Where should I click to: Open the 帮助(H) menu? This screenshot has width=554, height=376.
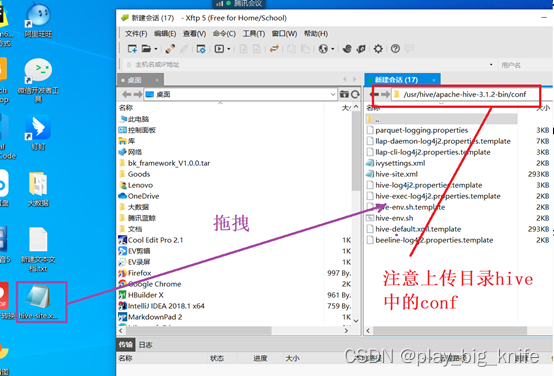(x=316, y=34)
